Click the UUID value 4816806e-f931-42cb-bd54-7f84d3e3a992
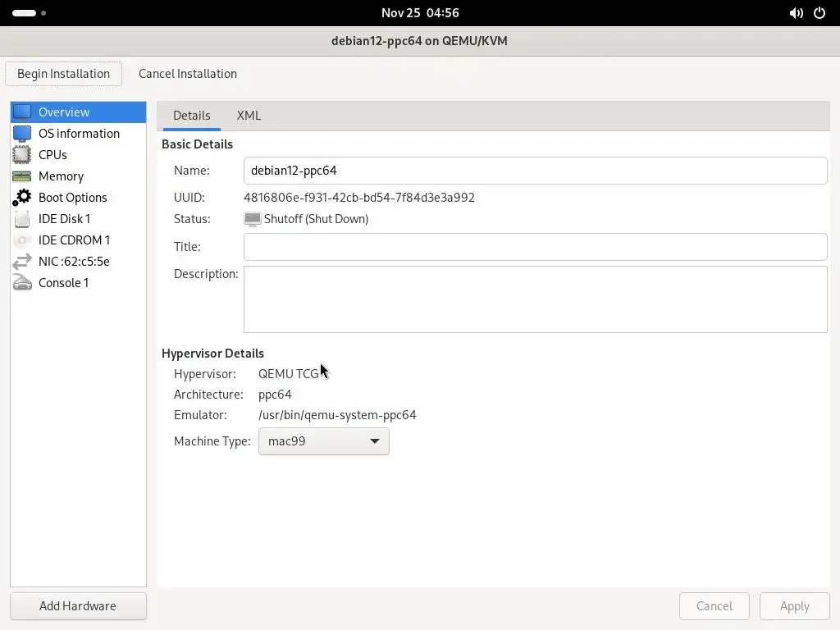The height and width of the screenshot is (630, 840). [x=359, y=198]
